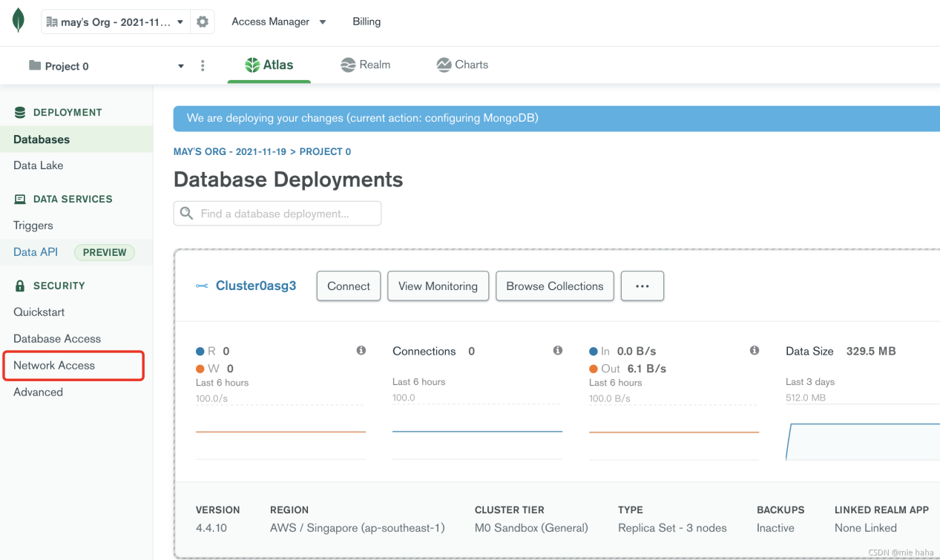Click the database deployment search field
The image size is (940, 560).
click(x=286, y=214)
